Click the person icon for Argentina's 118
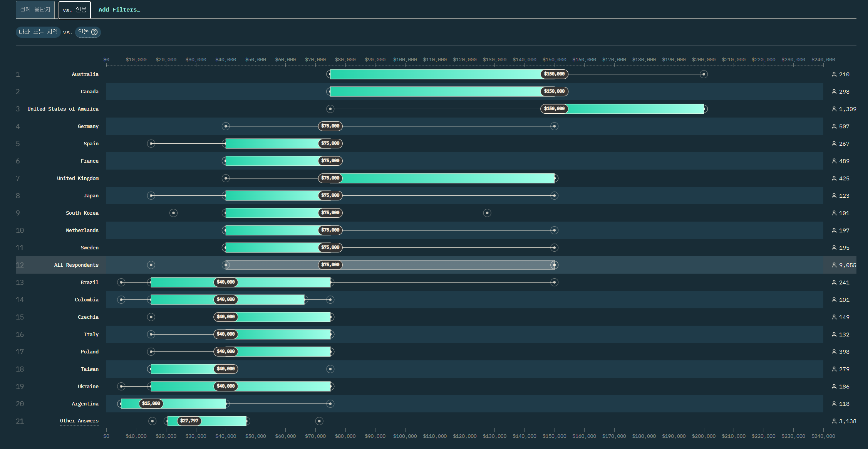The image size is (868, 449). [834, 404]
